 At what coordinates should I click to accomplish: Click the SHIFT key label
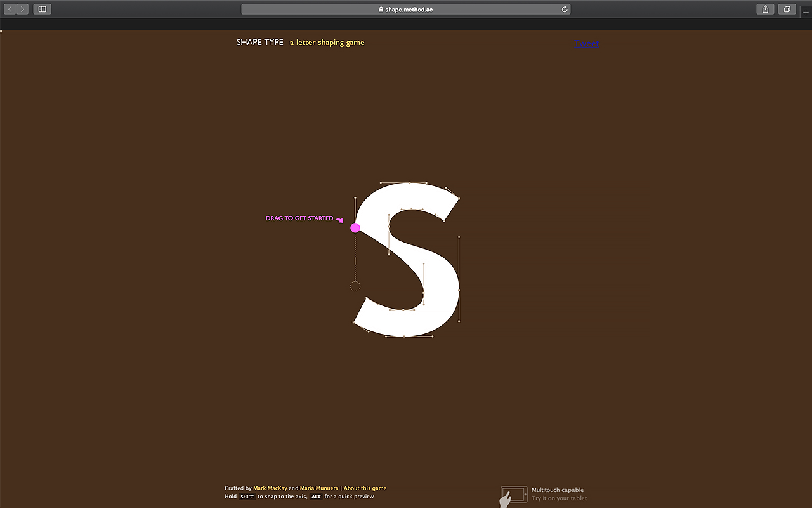click(x=247, y=497)
